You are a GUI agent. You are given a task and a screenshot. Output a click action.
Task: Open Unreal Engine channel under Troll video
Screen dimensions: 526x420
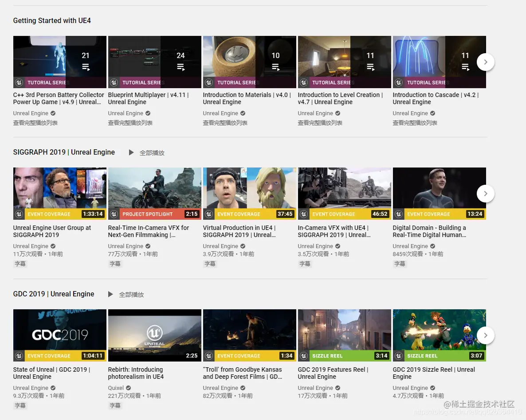(x=220, y=388)
